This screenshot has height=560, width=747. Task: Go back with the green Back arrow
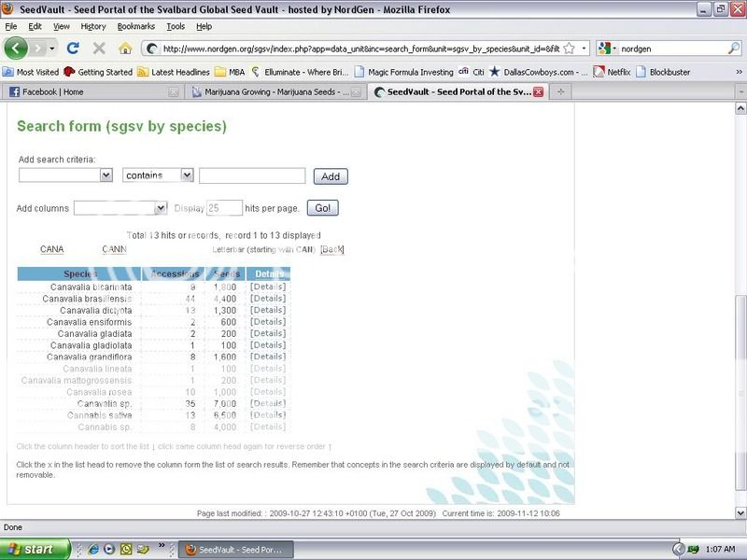16,49
